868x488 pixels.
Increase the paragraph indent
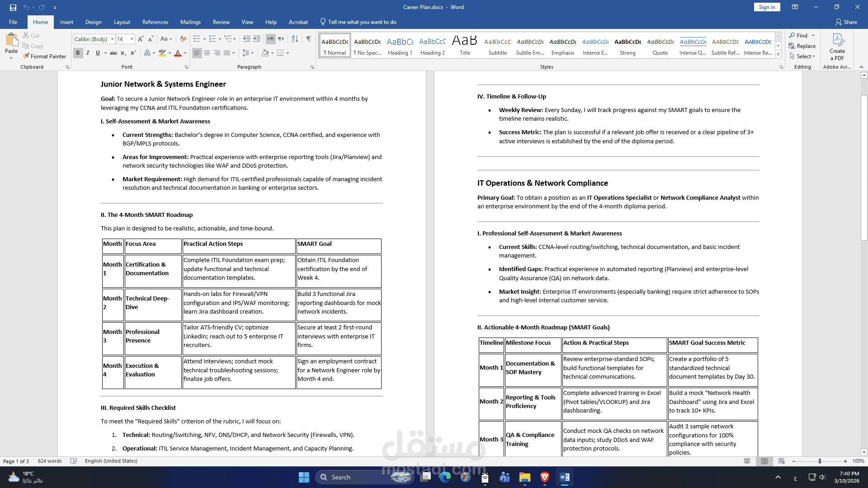pos(256,39)
